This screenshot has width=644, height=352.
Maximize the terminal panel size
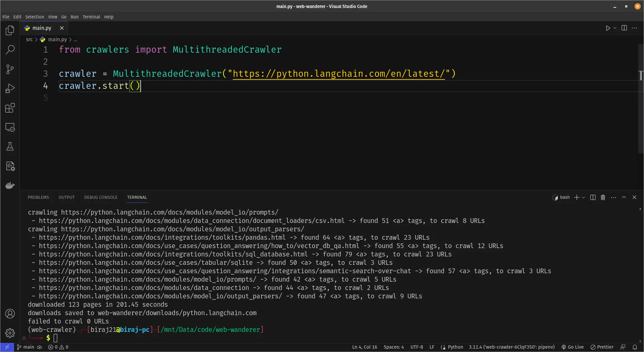click(624, 197)
